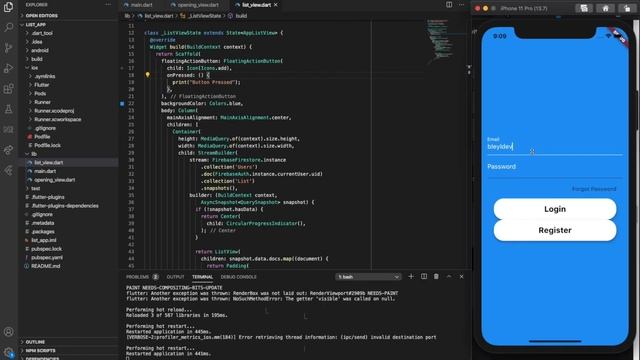Expand the build folder

click(37, 59)
